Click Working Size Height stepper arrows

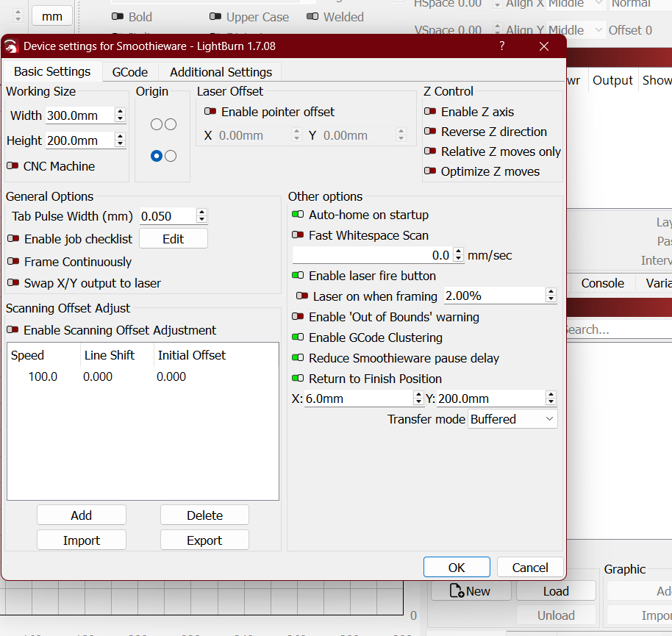pos(121,140)
